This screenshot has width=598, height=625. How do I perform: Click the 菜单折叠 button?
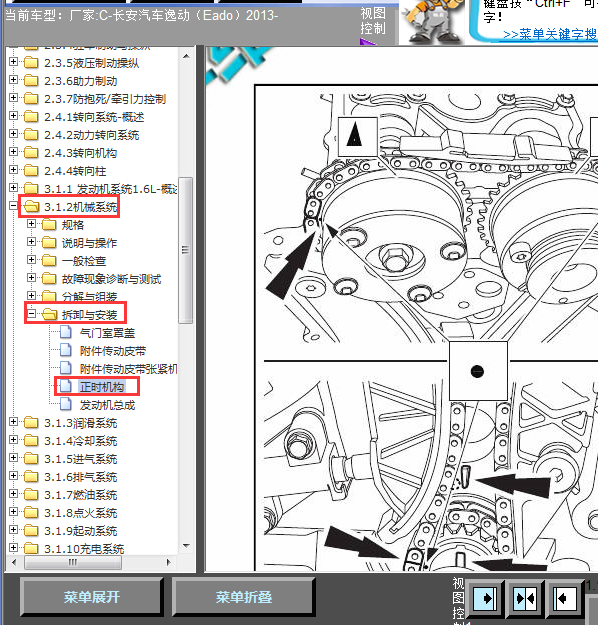(244, 597)
